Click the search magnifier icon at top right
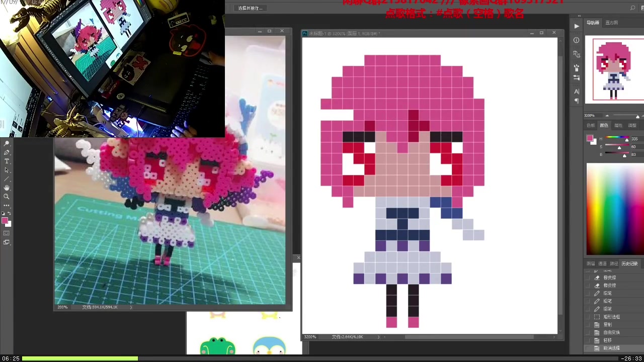Viewport: 644px width, 362px height. pos(632,8)
